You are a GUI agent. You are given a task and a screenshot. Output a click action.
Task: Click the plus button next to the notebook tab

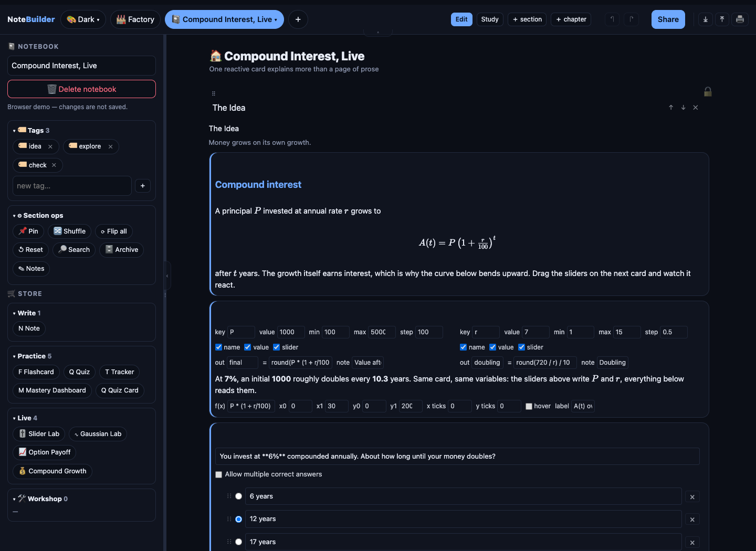coord(298,19)
